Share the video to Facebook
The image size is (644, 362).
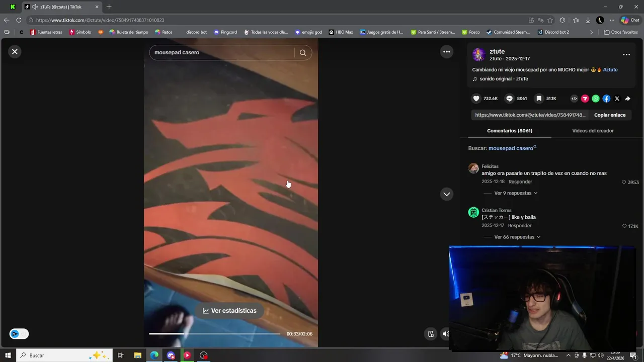(x=606, y=99)
